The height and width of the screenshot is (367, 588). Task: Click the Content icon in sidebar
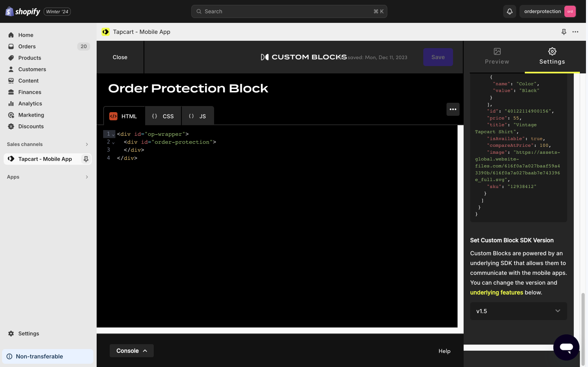tap(11, 81)
